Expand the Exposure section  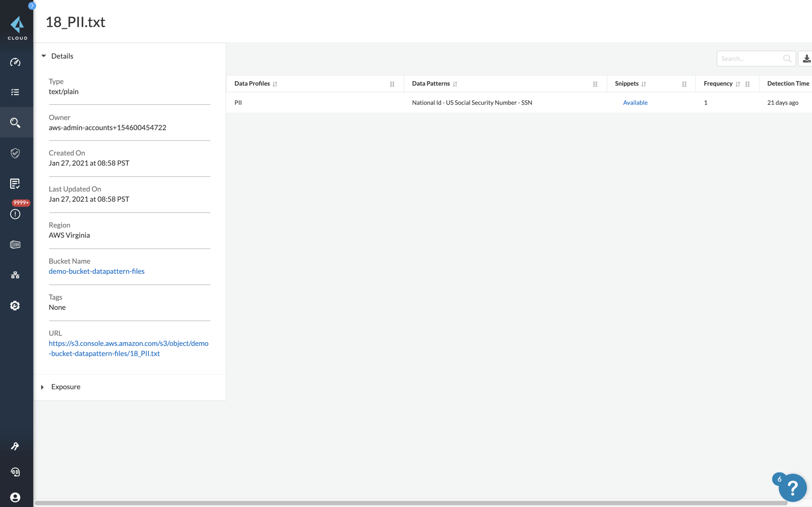42,387
